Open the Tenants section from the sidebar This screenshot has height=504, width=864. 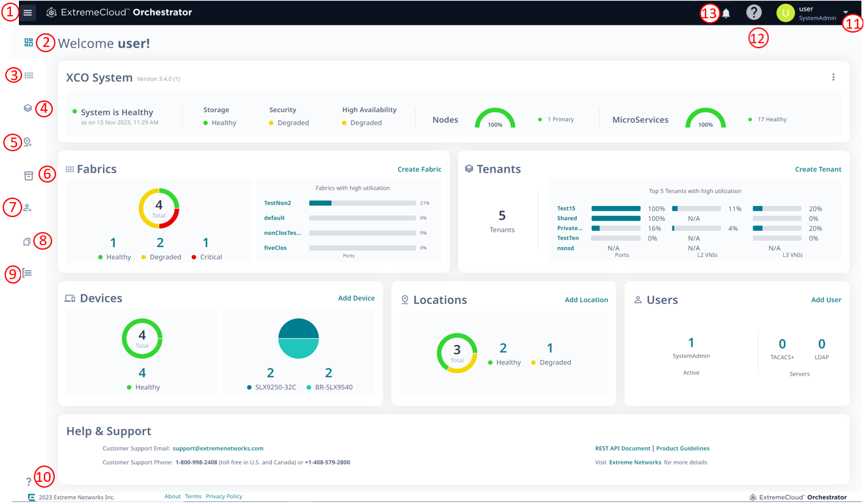tap(29, 108)
